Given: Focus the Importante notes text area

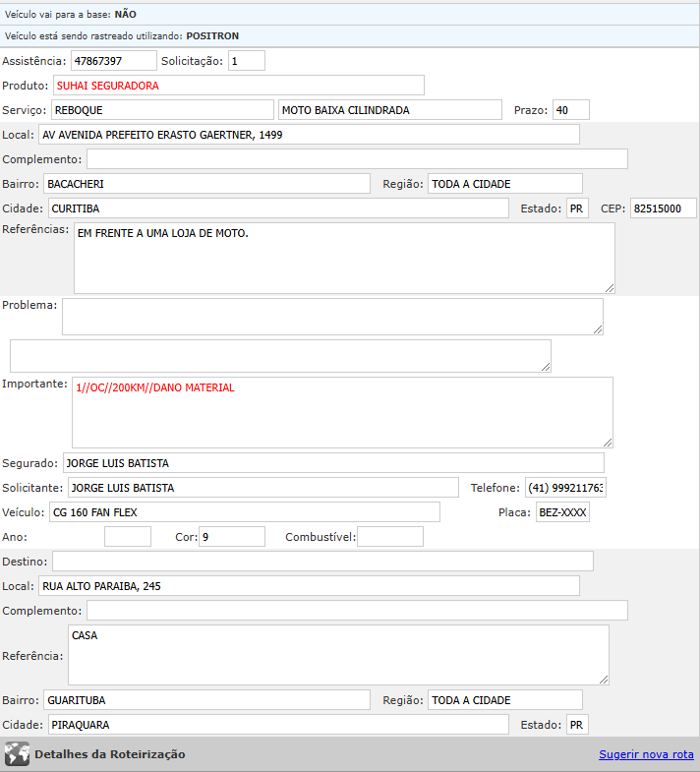Looking at the screenshot, I should (x=342, y=412).
